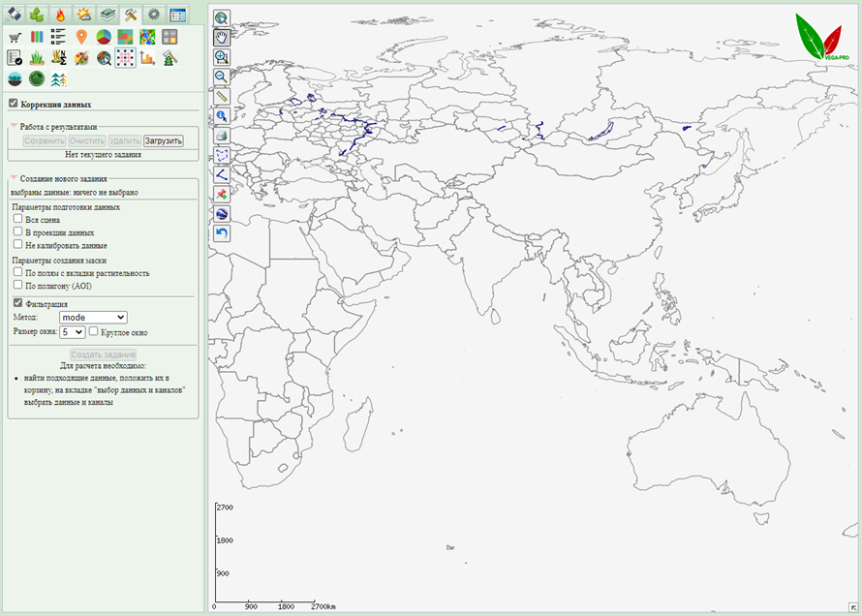Open the 'Размер окна' size dropdown

tap(73, 331)
